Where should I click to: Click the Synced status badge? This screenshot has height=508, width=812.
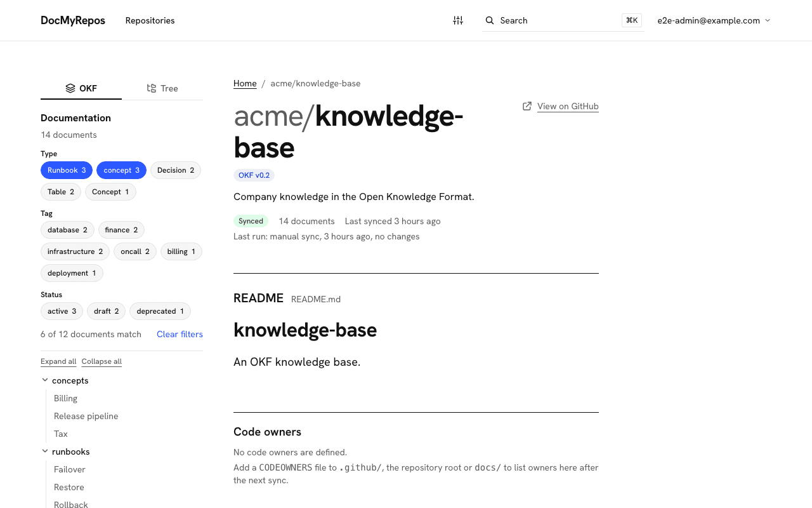coord(251,221)
